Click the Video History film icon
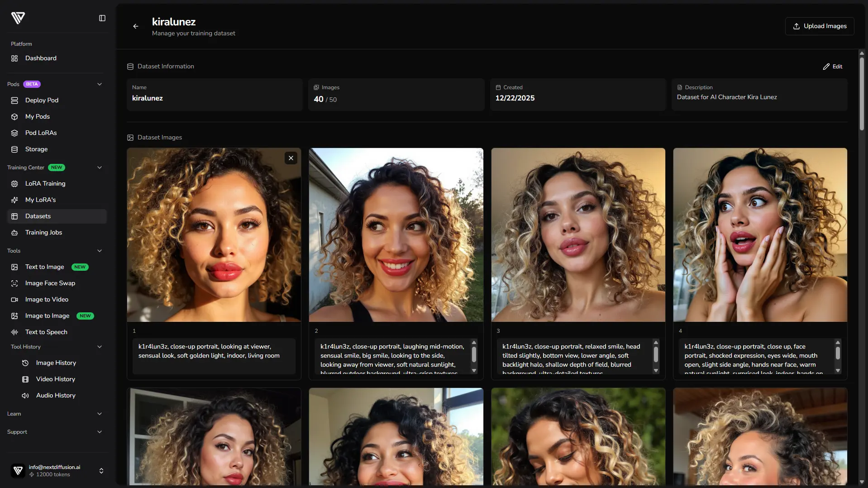 point(25,379)
